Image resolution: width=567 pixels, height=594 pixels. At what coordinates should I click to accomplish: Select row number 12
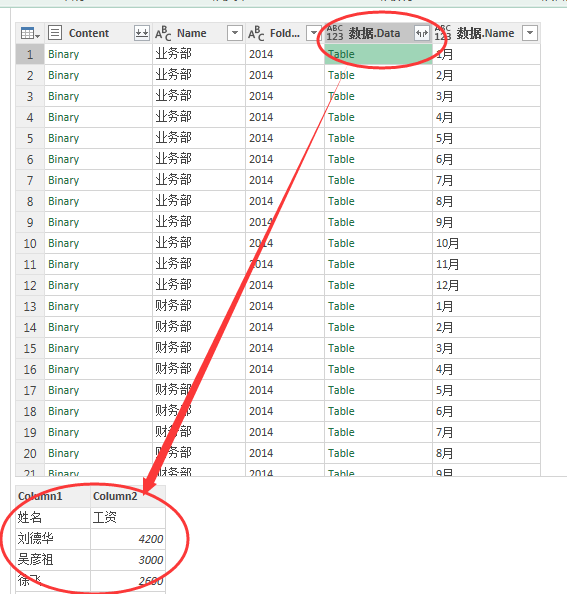coord(30,285)
